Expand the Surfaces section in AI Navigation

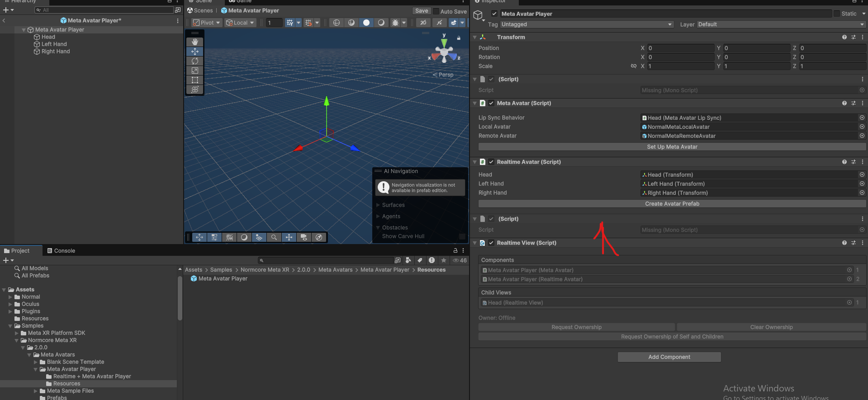point(378,205)
